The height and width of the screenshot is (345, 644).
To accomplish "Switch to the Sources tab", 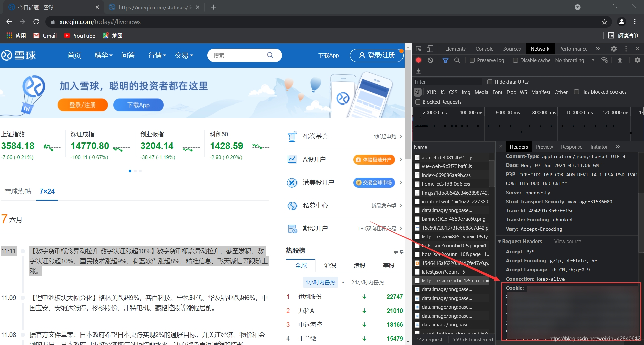I will 512,49.
